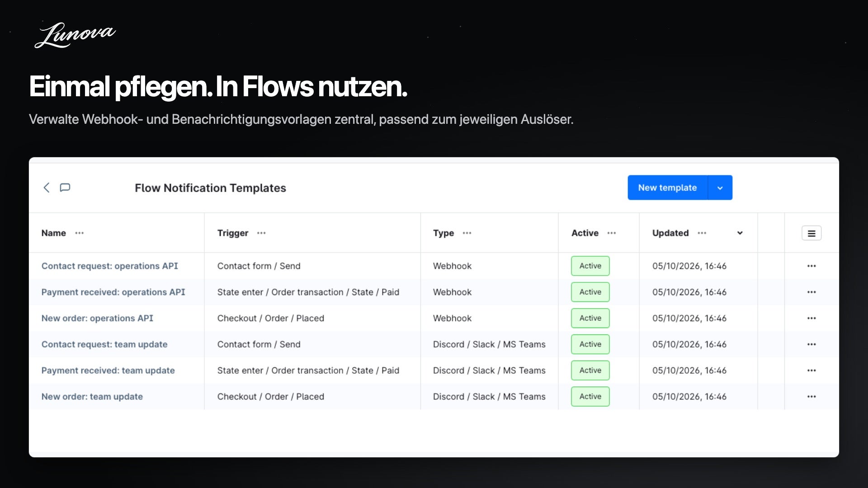Open Trigger column options dots
The width and height of the screenshot is (868, 488).
[x=261, y=233]
